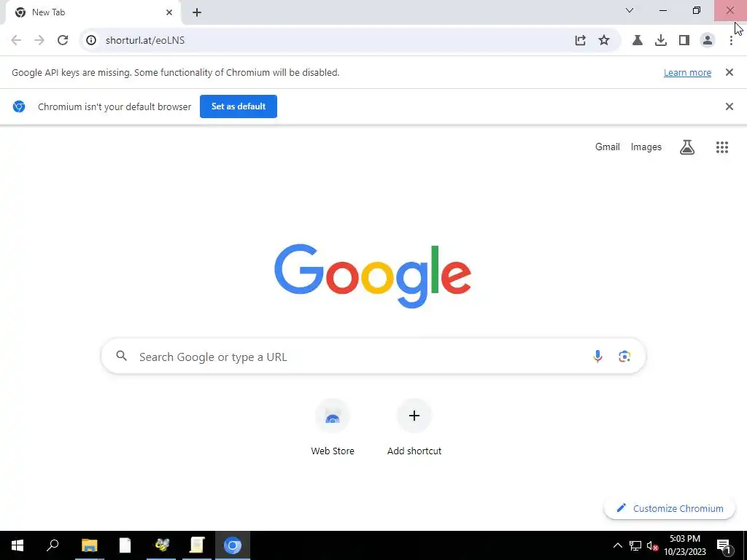The height and width of the screenshot is (560, 747).
Task: Open a new tab with the plus button
Action: [x=197, y=13]
